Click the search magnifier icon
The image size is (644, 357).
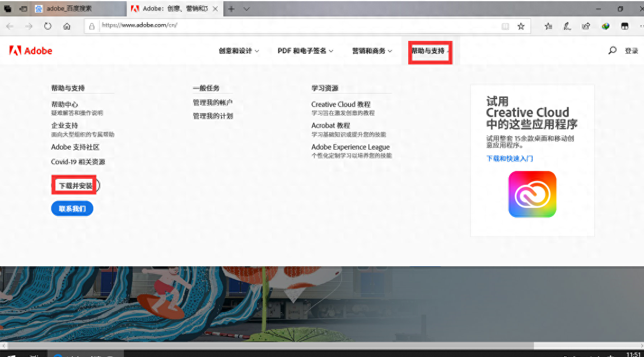coord(612,50)
